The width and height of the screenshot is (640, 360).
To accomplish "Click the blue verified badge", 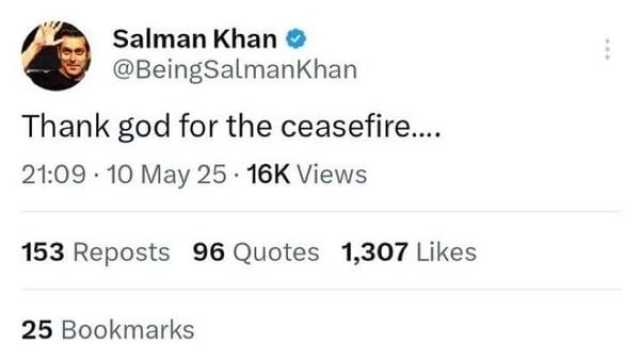I will (x=296, y=39).
